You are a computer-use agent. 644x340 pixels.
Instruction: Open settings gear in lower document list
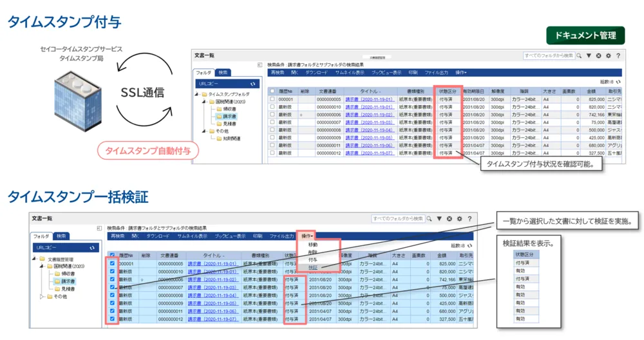point(460,219)
